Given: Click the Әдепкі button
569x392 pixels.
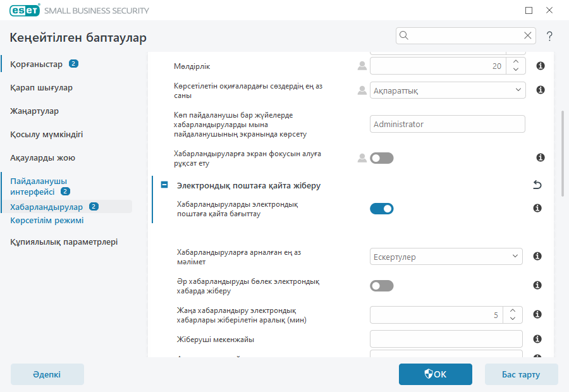Looking at the screenshot, I should [47, 374].
